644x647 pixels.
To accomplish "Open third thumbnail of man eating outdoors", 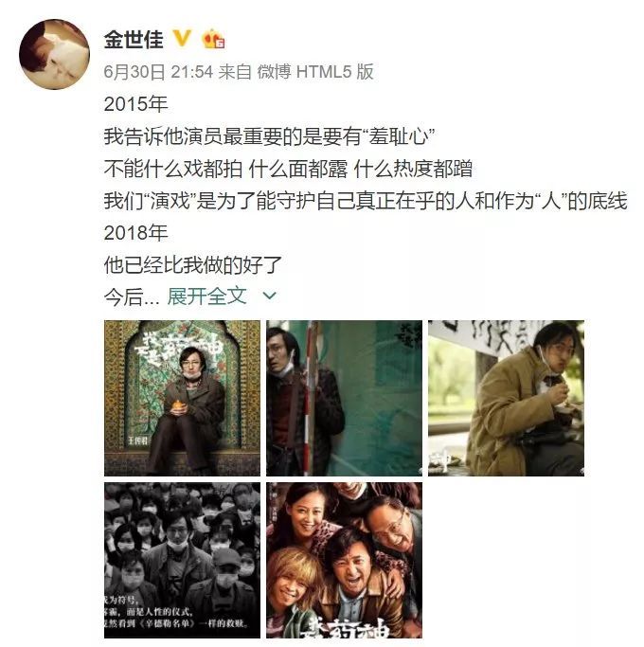I will pos(507,398).
